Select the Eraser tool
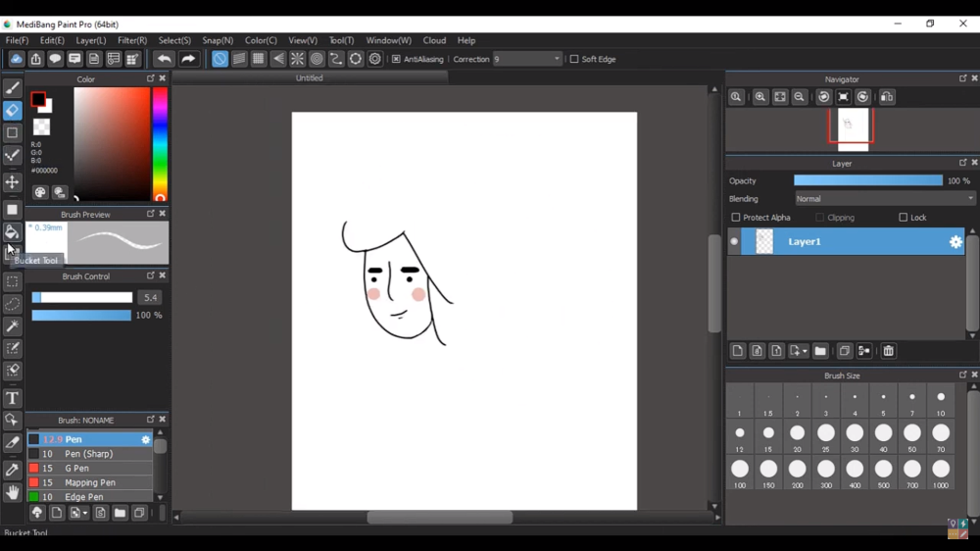Viewport: 980px width, 551px height. pos(13,111)
